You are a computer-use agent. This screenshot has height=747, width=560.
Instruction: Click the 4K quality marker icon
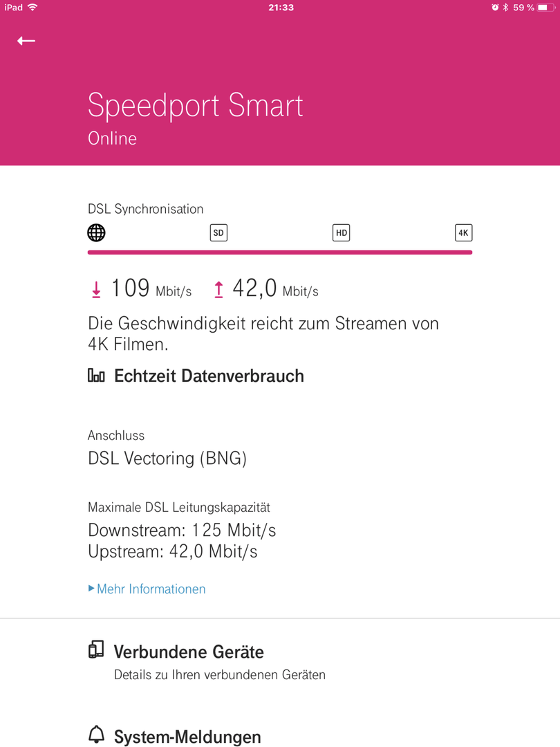pos(463,233)
